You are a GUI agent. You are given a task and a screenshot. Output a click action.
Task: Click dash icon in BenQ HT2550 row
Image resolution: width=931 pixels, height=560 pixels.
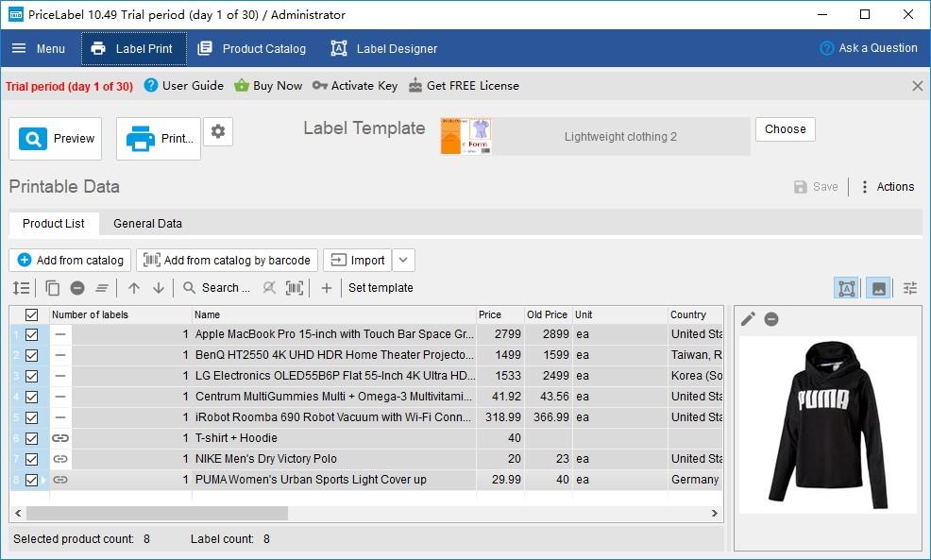(60, 355)
